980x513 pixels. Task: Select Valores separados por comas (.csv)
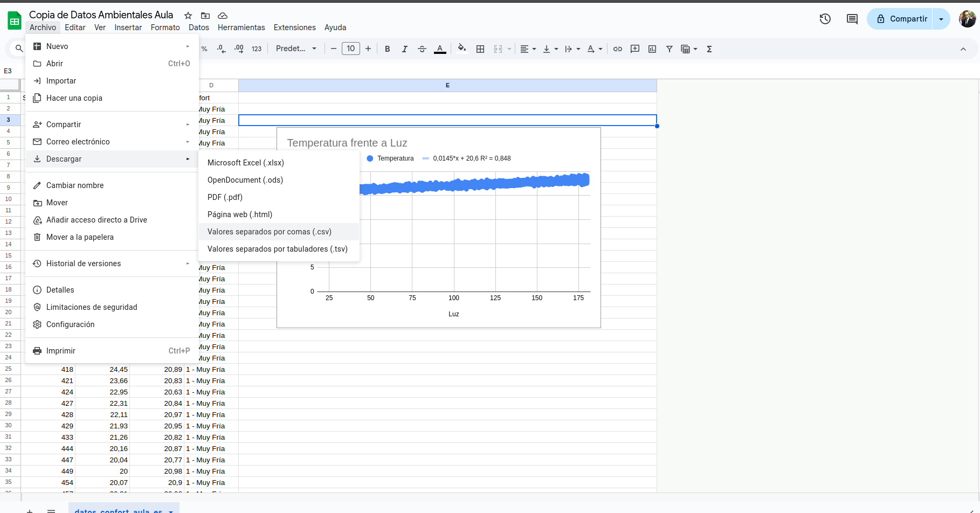[x=270, y=232]
